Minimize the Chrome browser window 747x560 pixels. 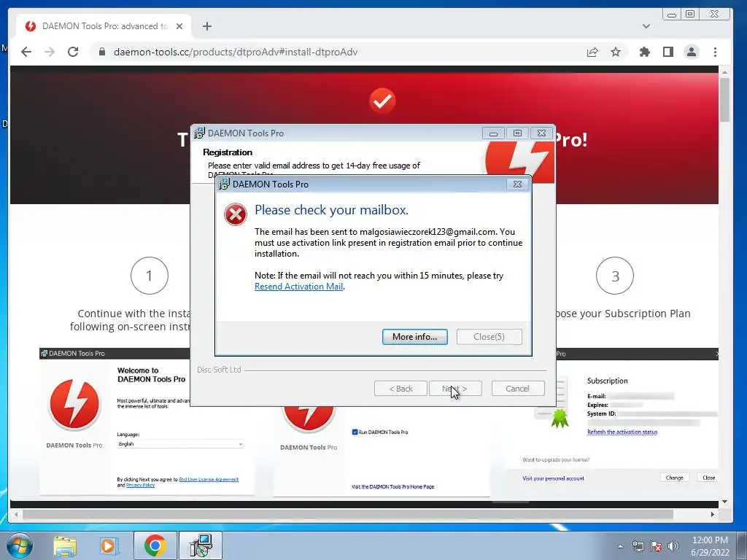(672, 15)
